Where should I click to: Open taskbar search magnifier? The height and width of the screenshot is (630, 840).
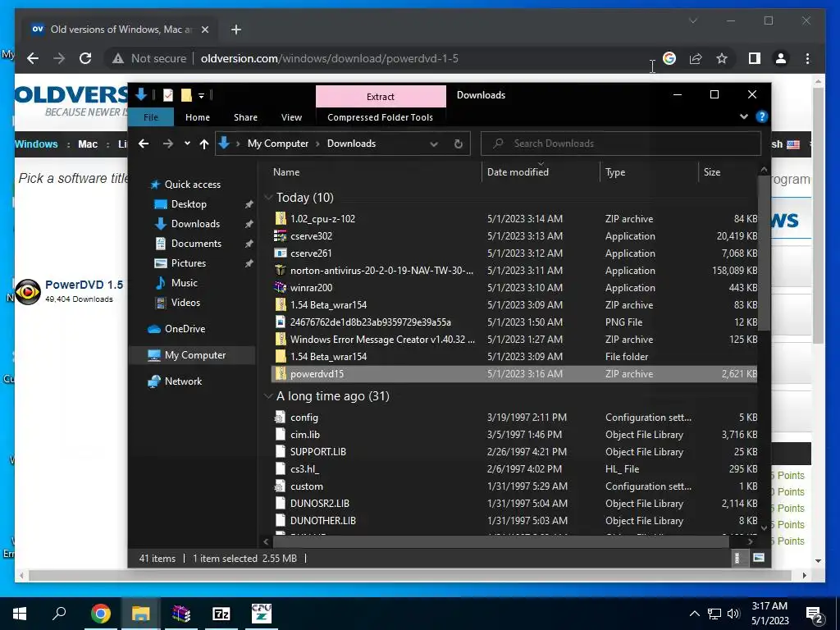(x=59, y=614)
